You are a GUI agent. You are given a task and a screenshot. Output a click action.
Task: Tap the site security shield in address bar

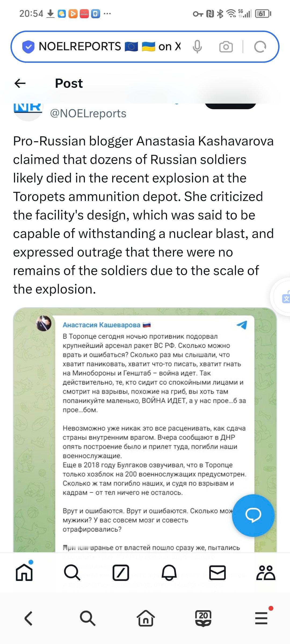coord(28,47)
